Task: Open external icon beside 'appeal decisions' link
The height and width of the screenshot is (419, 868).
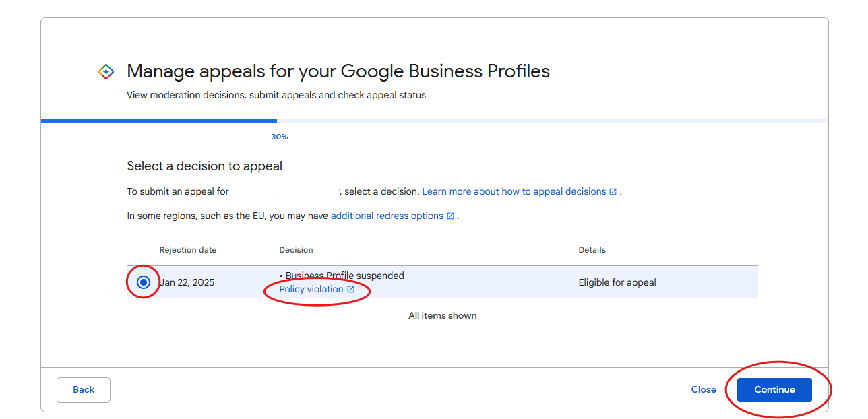Action: click(x=613, y=192)
